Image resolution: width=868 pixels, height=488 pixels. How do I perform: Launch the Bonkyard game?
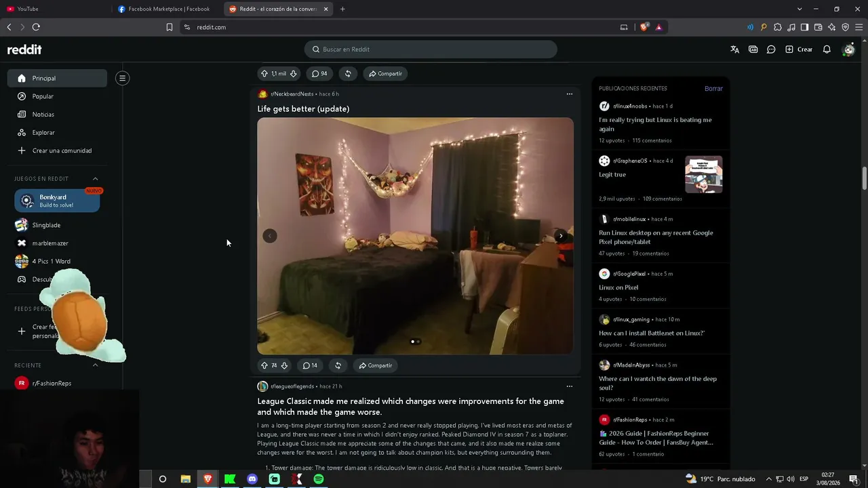[57, 201]
